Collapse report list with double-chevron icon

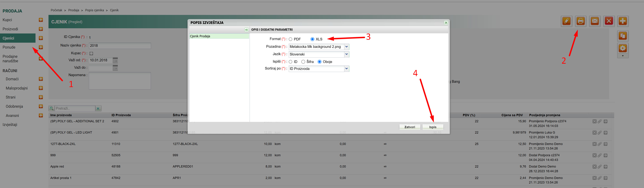coord(246,30)
